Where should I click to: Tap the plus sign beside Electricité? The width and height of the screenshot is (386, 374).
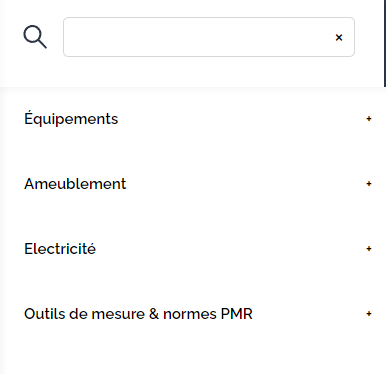point(369,249)
